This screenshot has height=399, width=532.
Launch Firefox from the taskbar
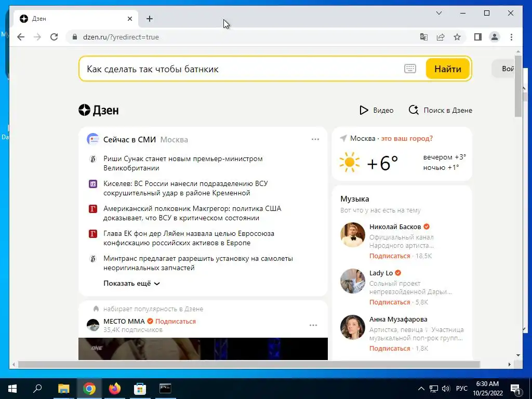[115, 389]
